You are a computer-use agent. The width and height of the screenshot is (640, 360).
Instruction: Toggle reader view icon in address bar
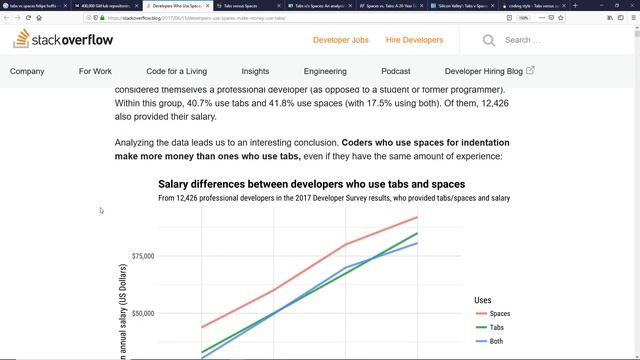point(509,18)
